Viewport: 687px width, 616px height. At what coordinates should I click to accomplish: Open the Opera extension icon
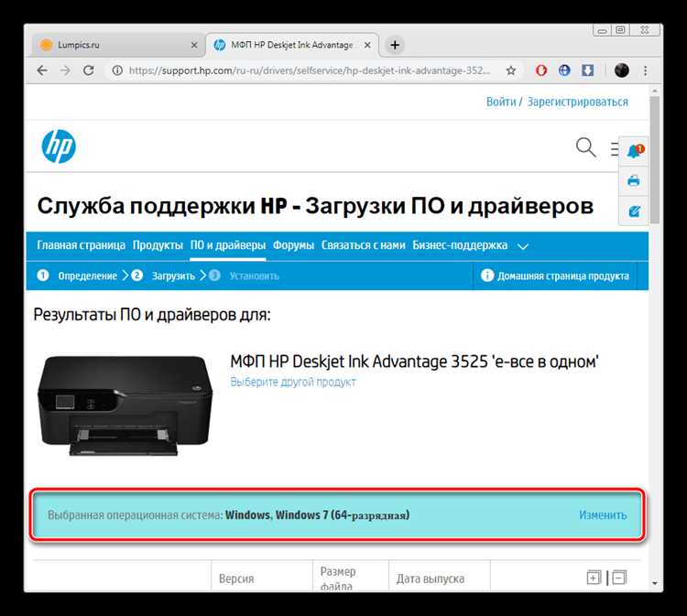pos(541,70)
